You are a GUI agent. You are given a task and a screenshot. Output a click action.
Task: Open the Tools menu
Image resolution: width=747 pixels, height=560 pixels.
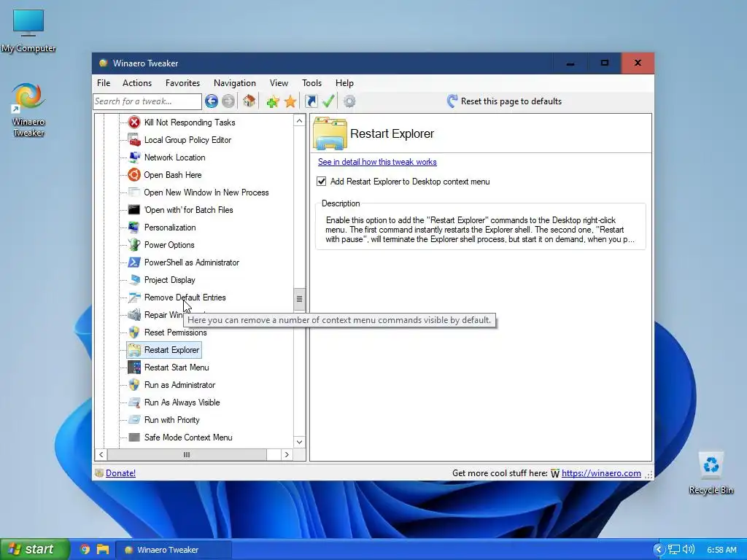[311, 83]
